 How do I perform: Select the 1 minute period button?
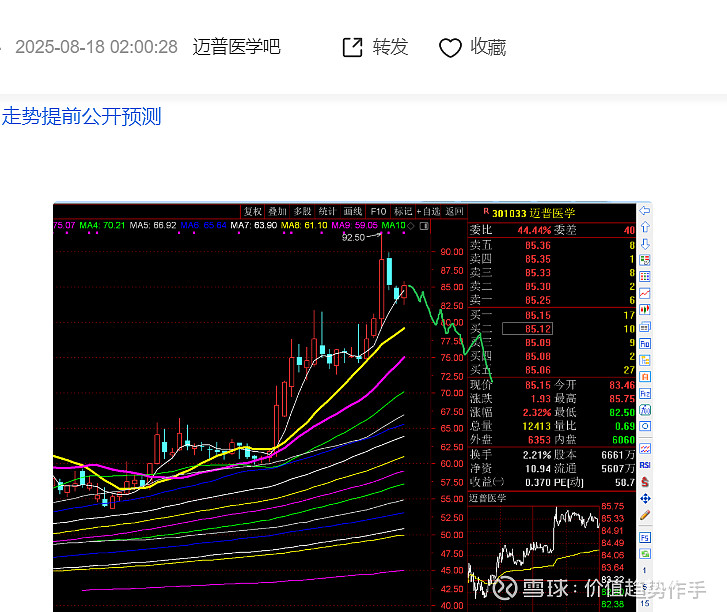[644, 570]
